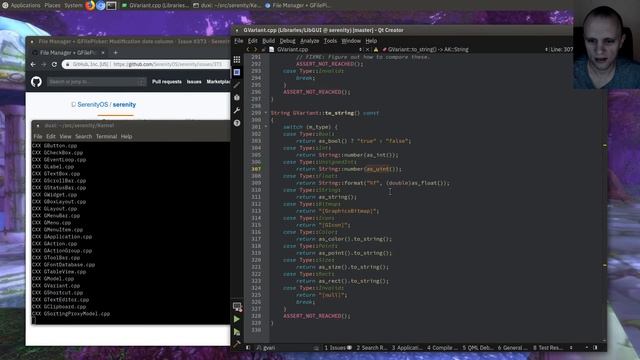This screenshot has width=640, height=360.
Task: Switch to File Manager browser window in taskbar
Action: click(x=298, y=5)
